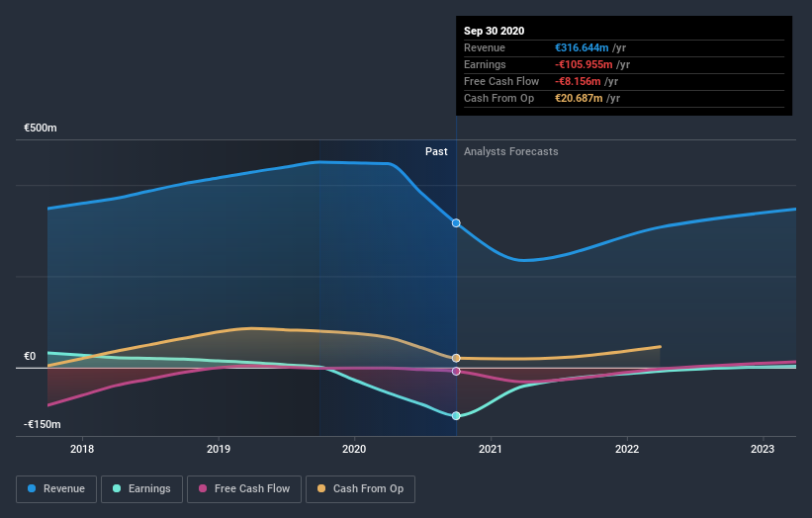This screenshot has height=518, width=812.
Task: Click the teal Earnings data point marker
Action: tap(456, 415)
